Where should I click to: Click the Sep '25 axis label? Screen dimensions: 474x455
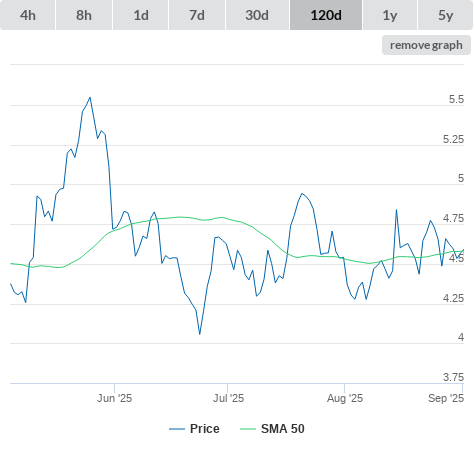pos(446,398)
